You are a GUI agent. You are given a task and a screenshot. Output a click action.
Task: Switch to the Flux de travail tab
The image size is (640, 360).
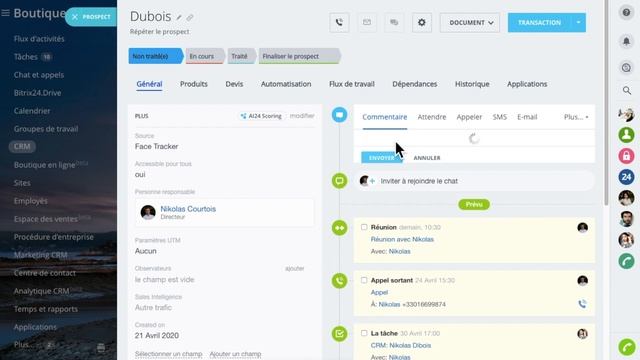[x=351, y=84]
